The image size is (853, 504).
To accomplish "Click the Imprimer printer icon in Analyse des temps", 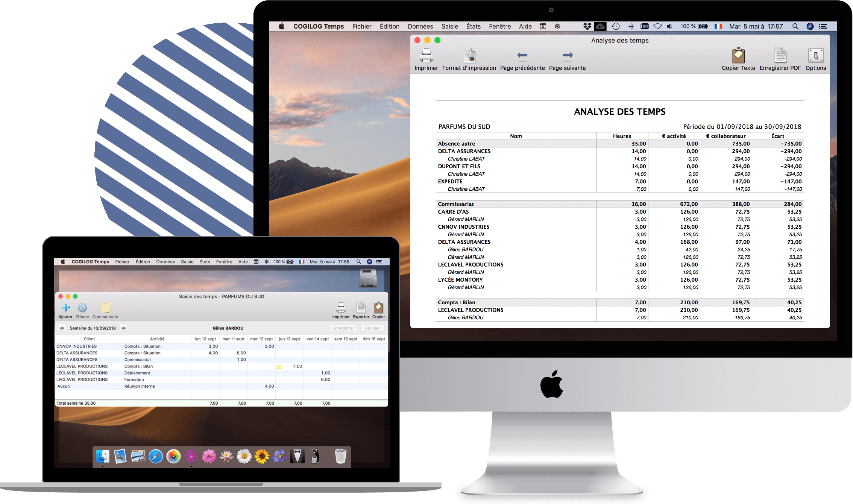I will tap(426, 55).
